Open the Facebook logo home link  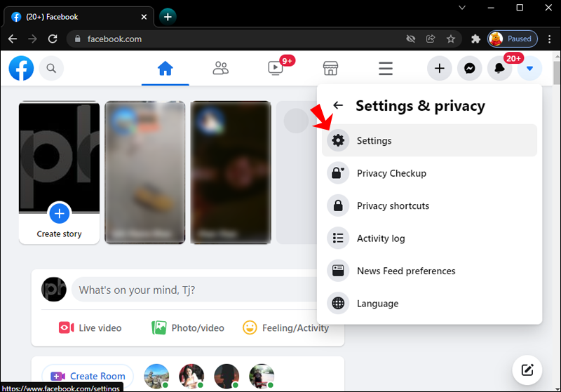tap(22, 68)
